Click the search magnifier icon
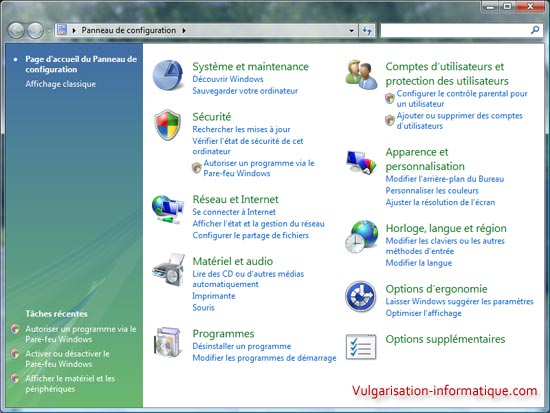This screenshot has height=413, width=550. click(x=535, y=31)
